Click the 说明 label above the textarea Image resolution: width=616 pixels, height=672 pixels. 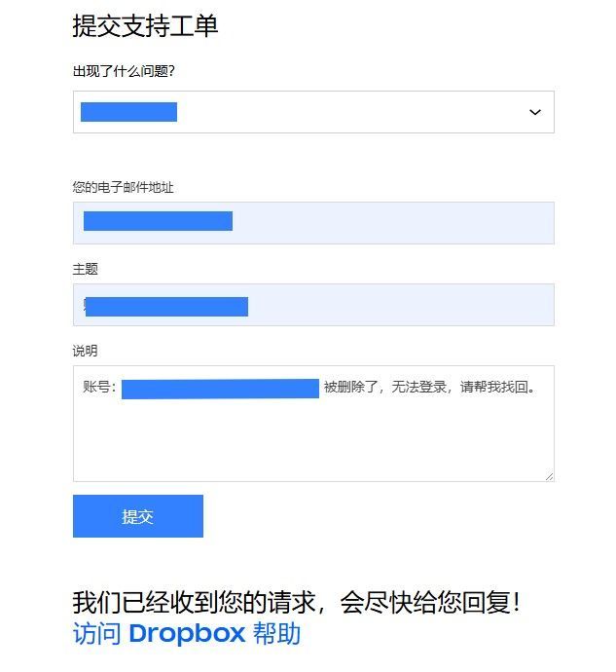85,351
